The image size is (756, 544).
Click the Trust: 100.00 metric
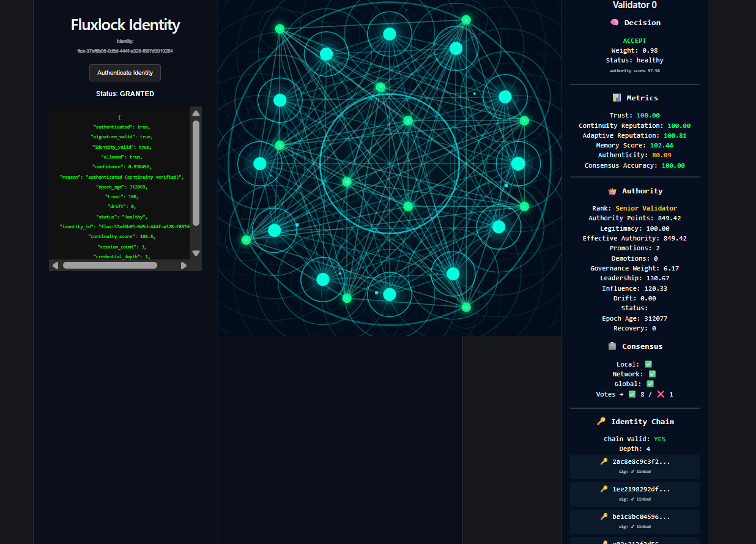click(635, 115)
